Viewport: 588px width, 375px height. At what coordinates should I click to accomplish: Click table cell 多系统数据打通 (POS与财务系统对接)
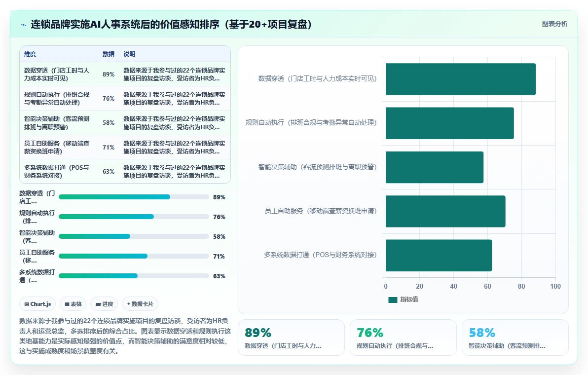tap(57, 171)
